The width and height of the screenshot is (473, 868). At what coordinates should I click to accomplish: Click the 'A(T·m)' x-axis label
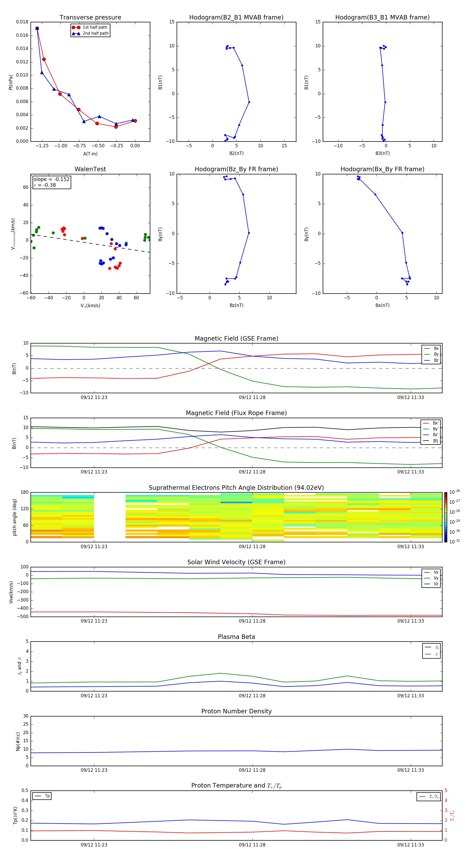coord(90,154)
